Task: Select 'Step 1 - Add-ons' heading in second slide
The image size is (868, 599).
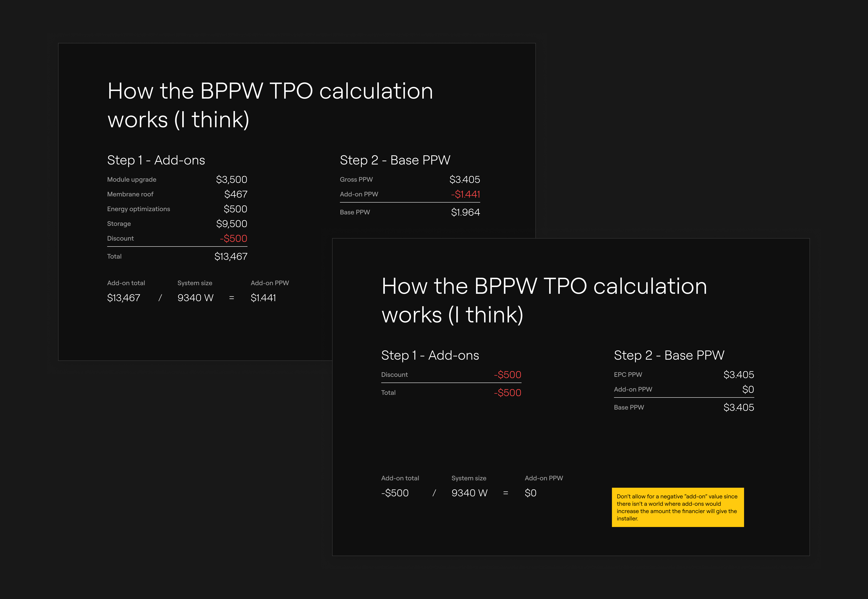Action: 430,355
